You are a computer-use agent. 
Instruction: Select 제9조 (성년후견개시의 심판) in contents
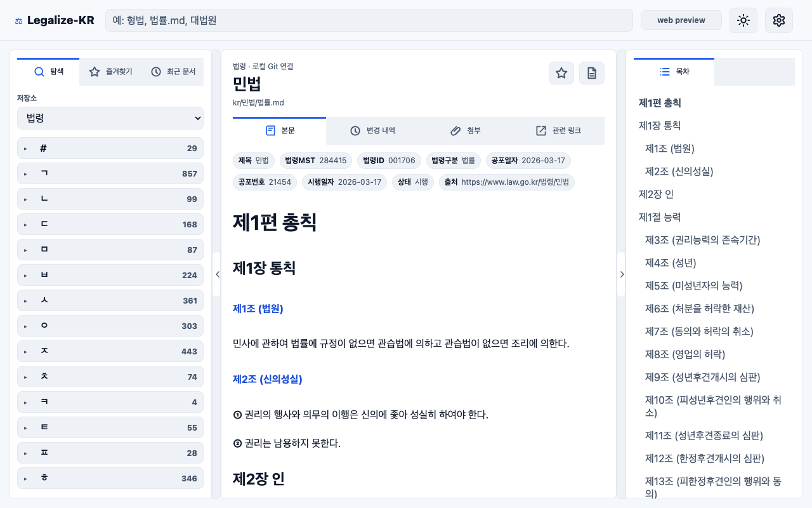pyautogui.click(x=702, y=377)
